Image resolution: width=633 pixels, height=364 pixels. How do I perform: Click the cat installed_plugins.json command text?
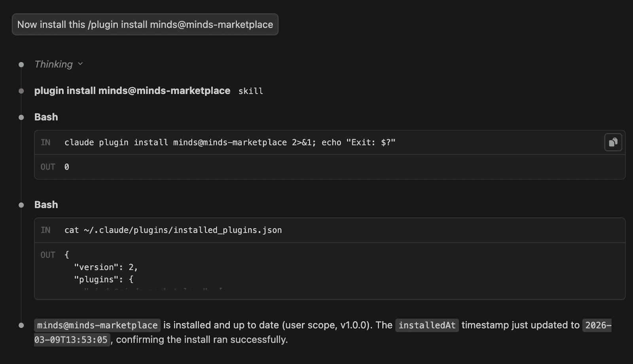click(173, 230)
